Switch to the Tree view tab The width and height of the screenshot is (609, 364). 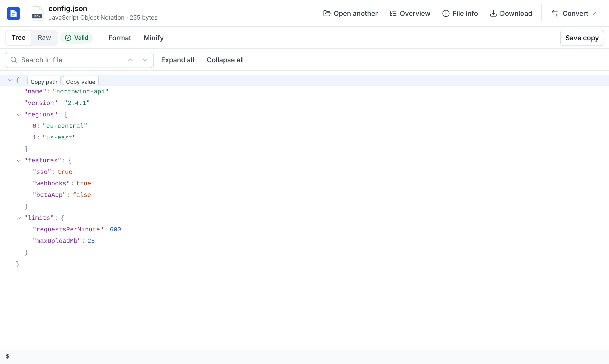click(x=18, y=38)
